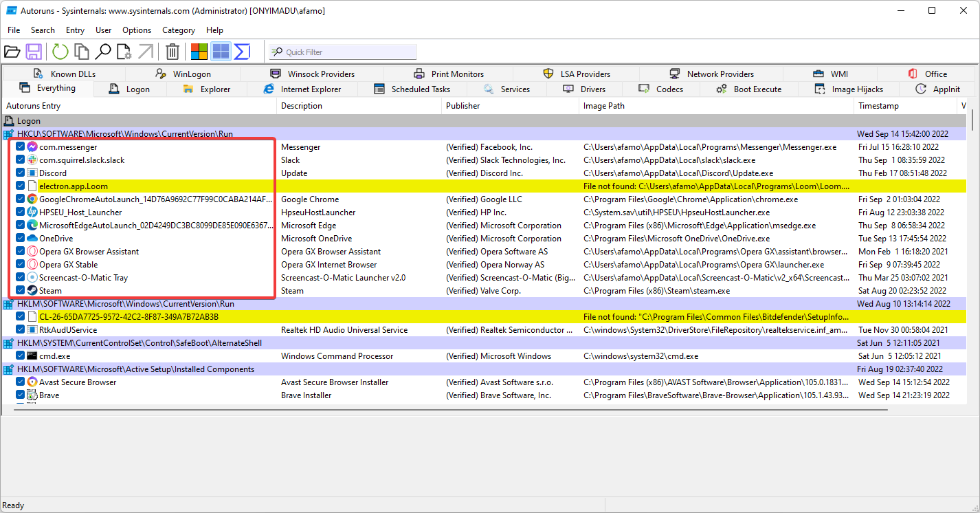
Task: Switch to the Winsock Providers tab
Action: tap(313, 74)
